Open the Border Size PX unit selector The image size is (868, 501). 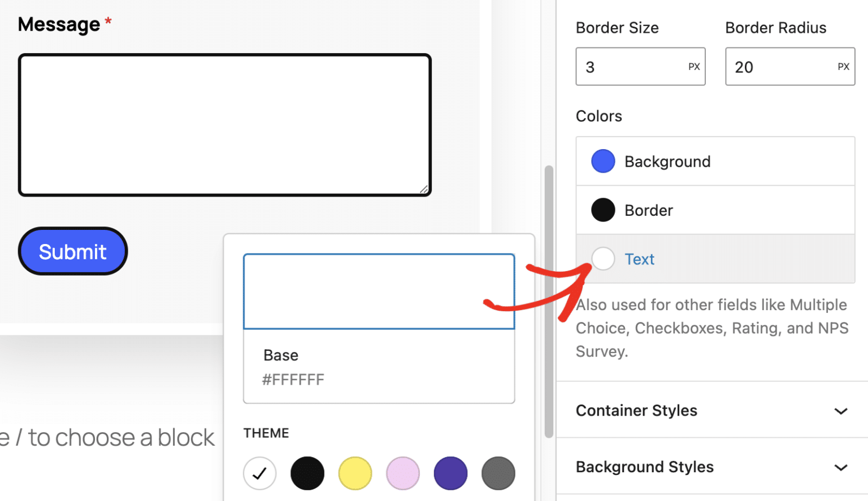(x=694, y=67)
